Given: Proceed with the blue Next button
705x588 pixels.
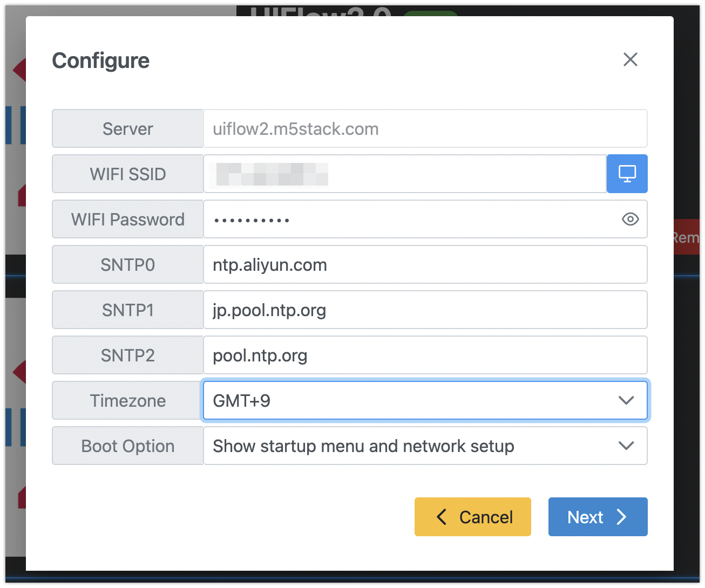Looking at the screenshot, I should [598, 517].
